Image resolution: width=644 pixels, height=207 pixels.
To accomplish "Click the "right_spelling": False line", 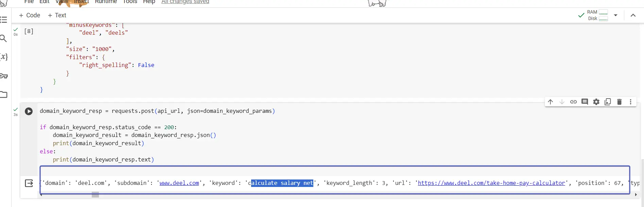I will (x=117, y=65).
